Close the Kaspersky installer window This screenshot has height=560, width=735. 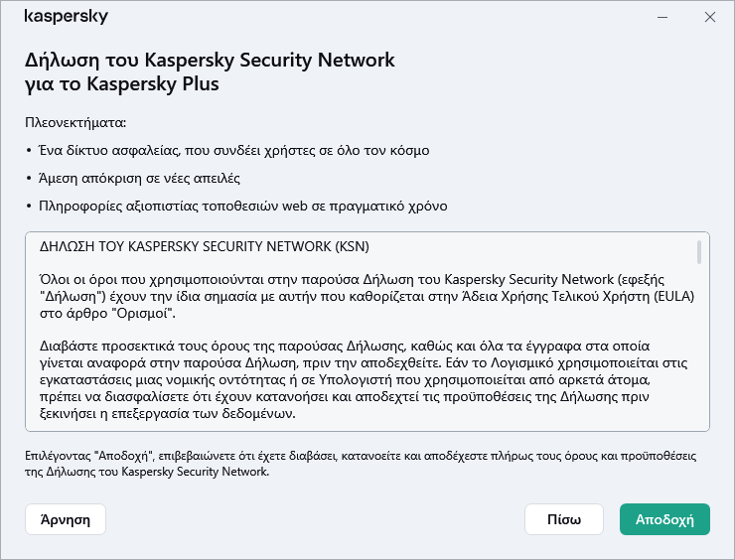tap(709, 17)
